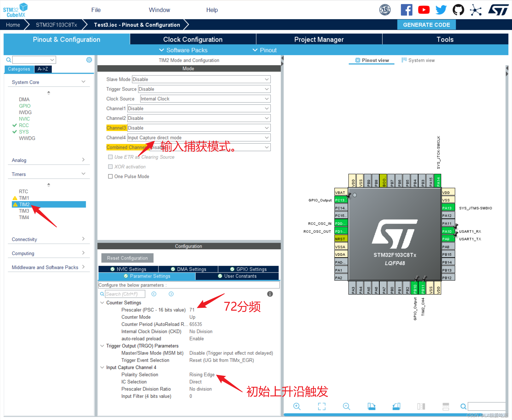The height and width of the screenshot is (420, 512).
Task: Open the NVIC Settings tab
Action: [x=128, y=269]
